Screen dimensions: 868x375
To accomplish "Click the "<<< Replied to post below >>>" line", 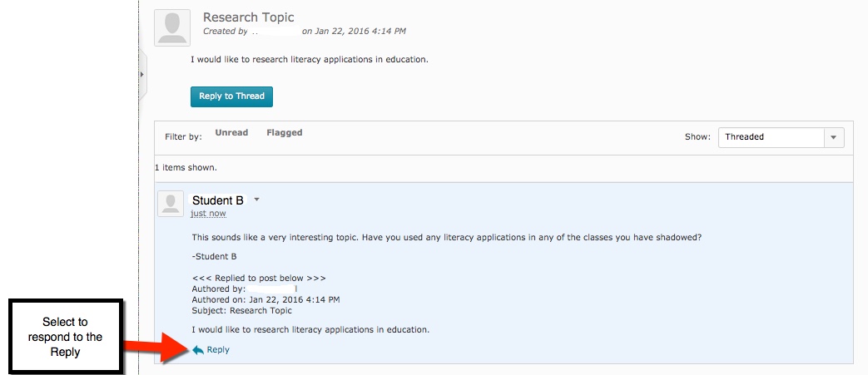I will pyautogui.click(x=259, y=278).
